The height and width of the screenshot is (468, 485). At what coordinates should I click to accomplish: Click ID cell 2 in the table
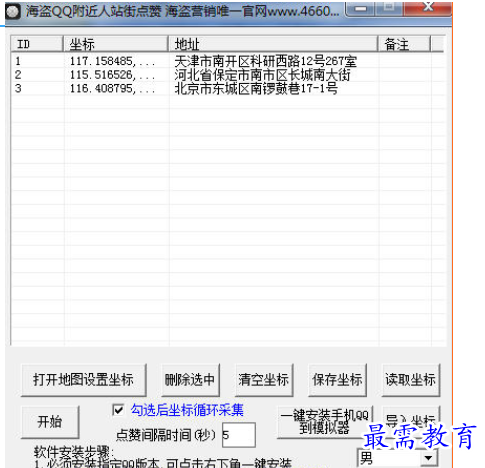tap(18, 75)
